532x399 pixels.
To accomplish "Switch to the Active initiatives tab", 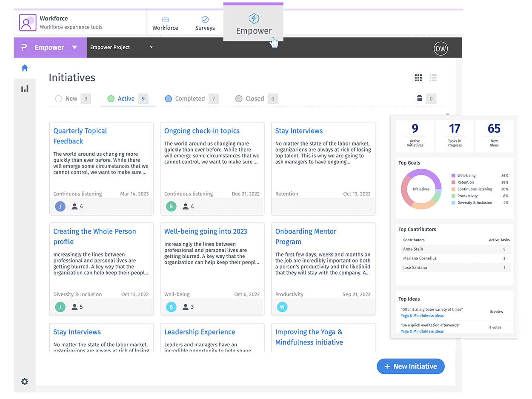I will 126,98.
